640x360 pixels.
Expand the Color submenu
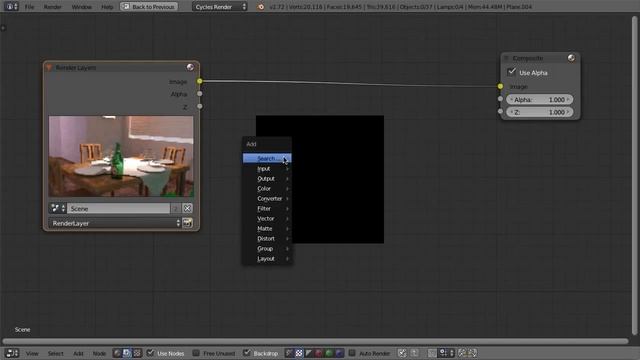click(x=267, y=189)
